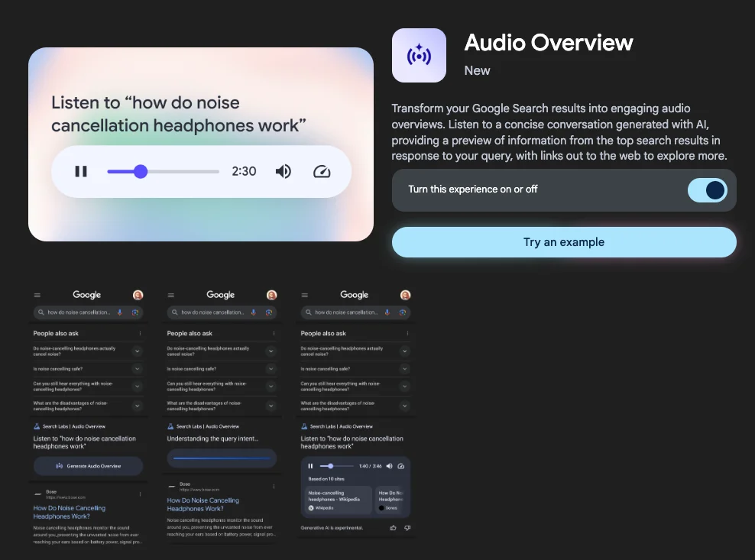Pause the large audio overview preview player
The height and width of the screenshot is (560, 755).
[81, 171]
